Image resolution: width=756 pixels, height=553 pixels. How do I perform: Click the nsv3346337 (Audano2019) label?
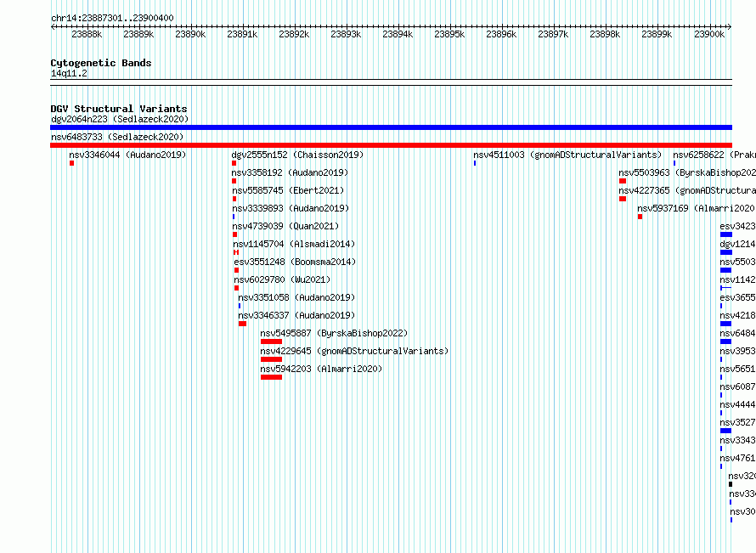pyautogui.click(x=296, y=315)
